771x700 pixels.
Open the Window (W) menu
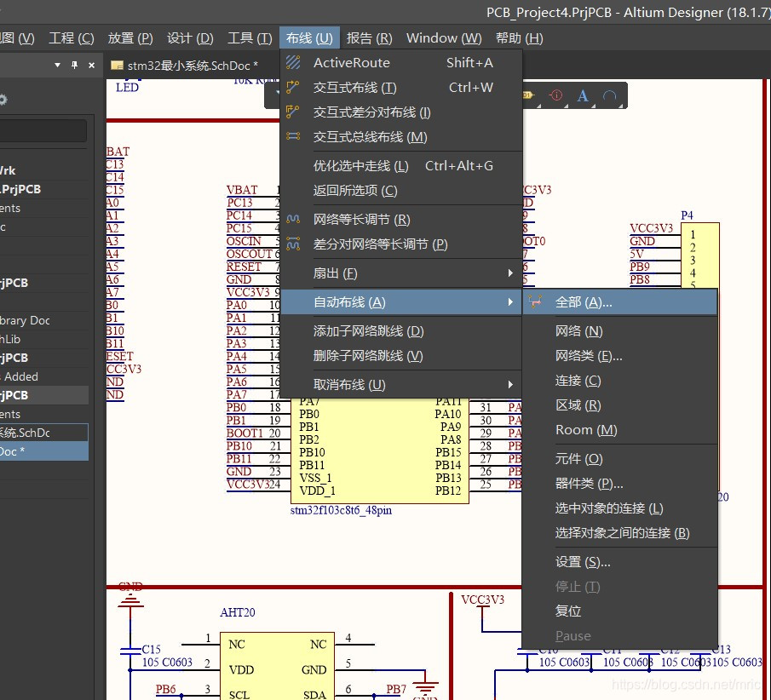pyautogui.click(x=444, y=37)
